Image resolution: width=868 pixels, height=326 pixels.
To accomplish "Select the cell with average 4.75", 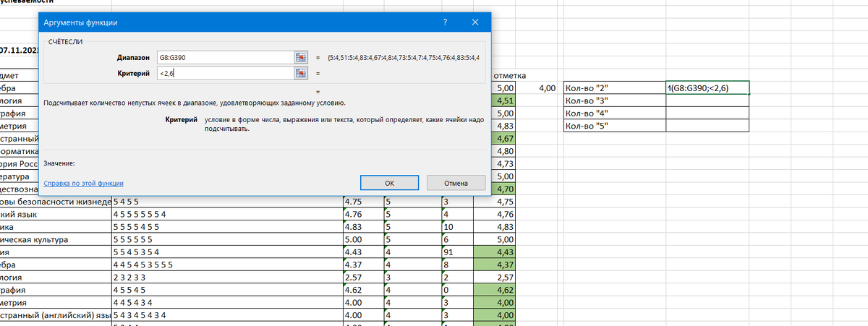I will 363,202.
